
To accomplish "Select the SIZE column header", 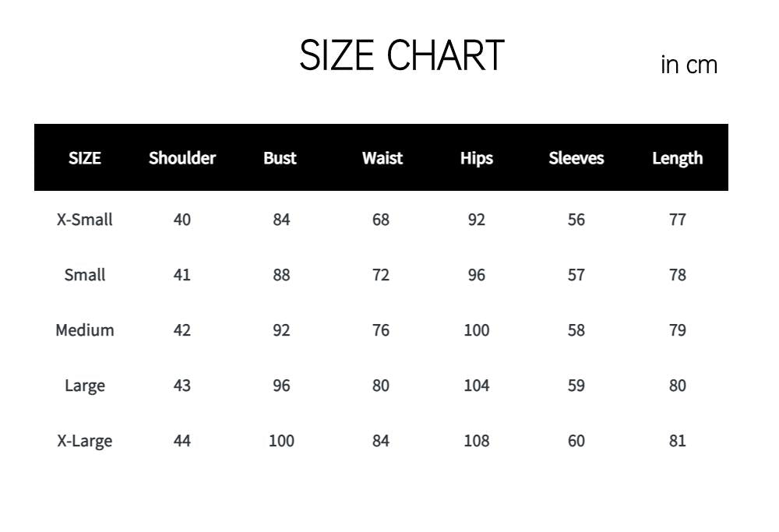I will click(x=84, y=158).
